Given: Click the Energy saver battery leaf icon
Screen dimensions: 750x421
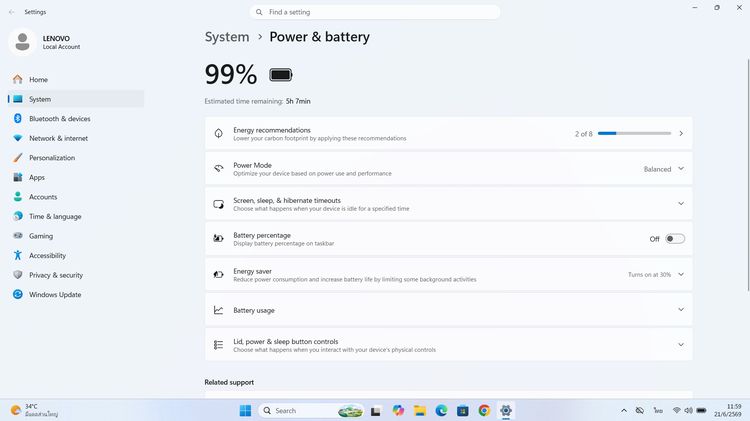Looking at the screenshot, I should (219, 275).
